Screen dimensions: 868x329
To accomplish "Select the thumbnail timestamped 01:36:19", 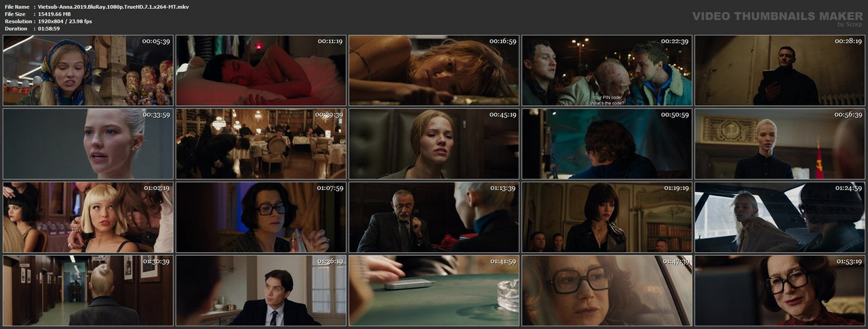I will tap(261, 290).
